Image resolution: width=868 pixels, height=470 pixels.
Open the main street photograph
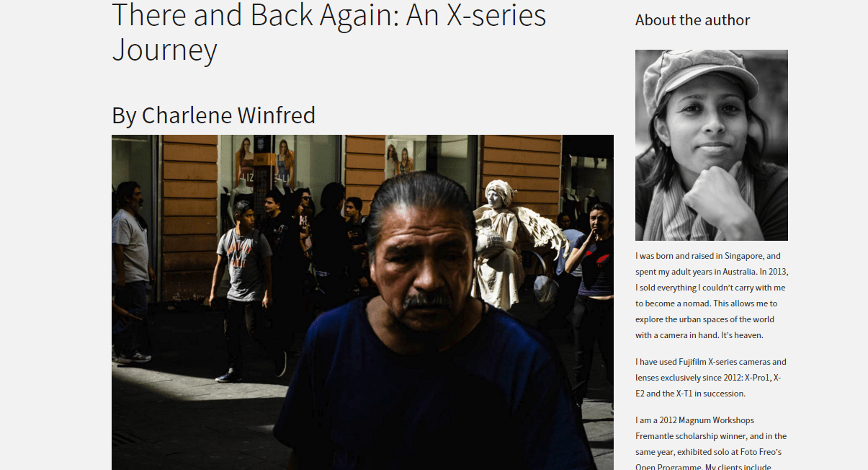pyautogui.click(x=362, y=302)
